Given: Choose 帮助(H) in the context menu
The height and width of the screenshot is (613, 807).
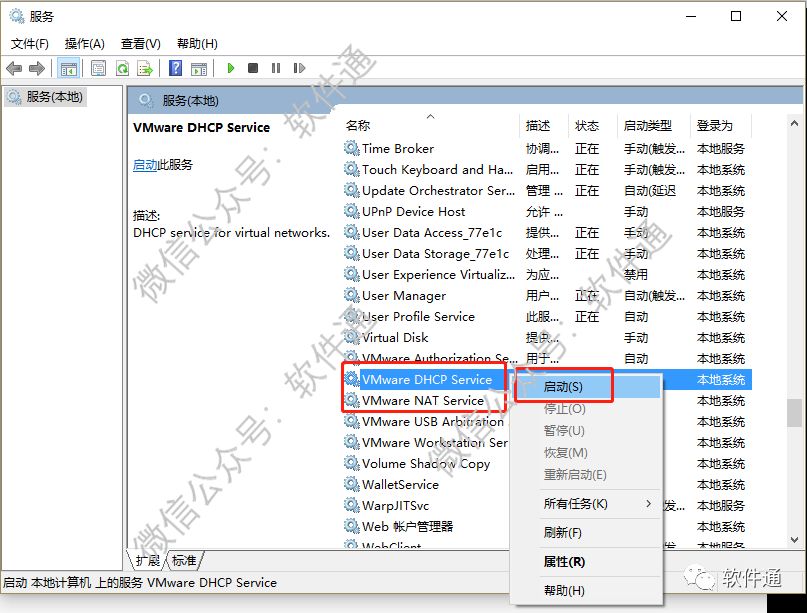Looking at the screenshot, I should pos(588,590).
